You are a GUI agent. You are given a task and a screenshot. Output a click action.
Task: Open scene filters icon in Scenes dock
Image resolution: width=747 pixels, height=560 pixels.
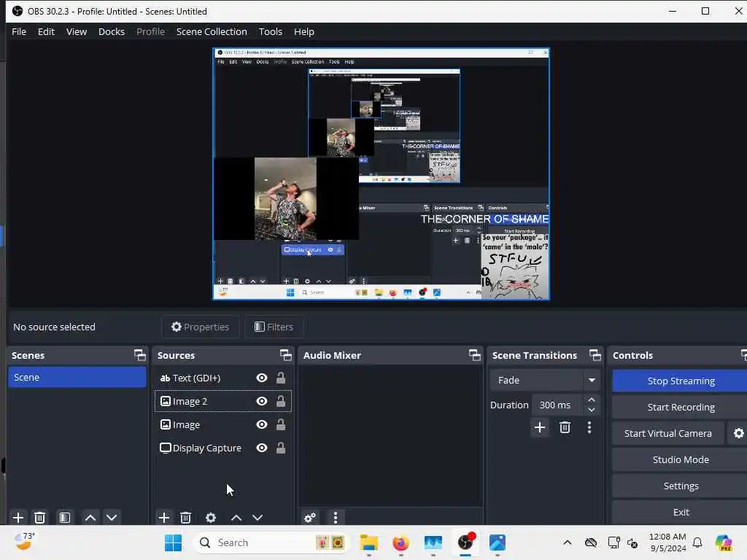[x=65, y=518]
